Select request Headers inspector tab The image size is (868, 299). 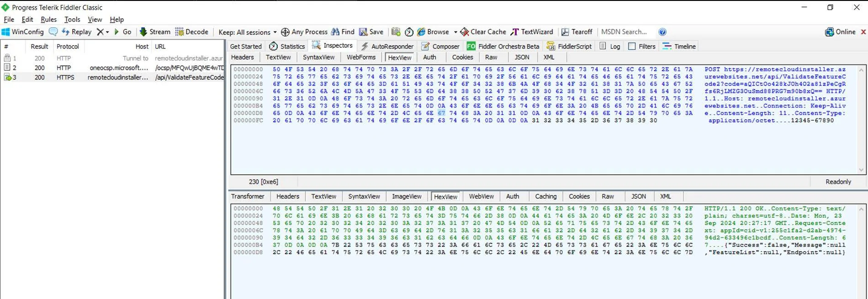click(243, 57)
